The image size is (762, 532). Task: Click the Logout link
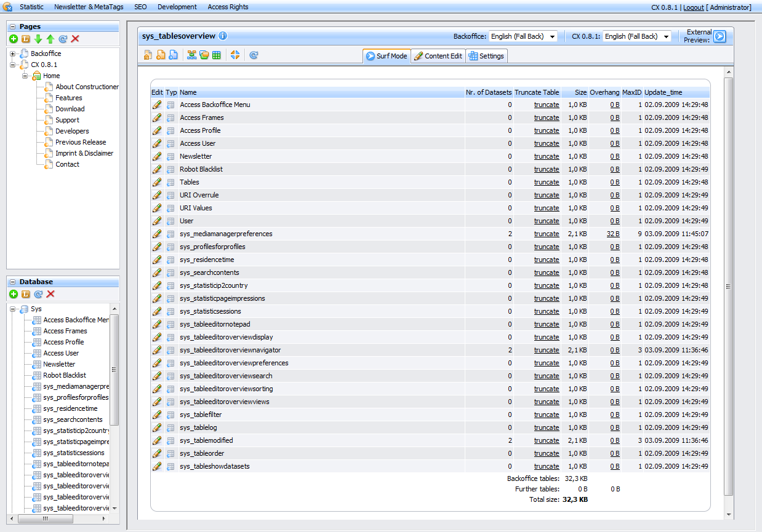pos(693,7)
